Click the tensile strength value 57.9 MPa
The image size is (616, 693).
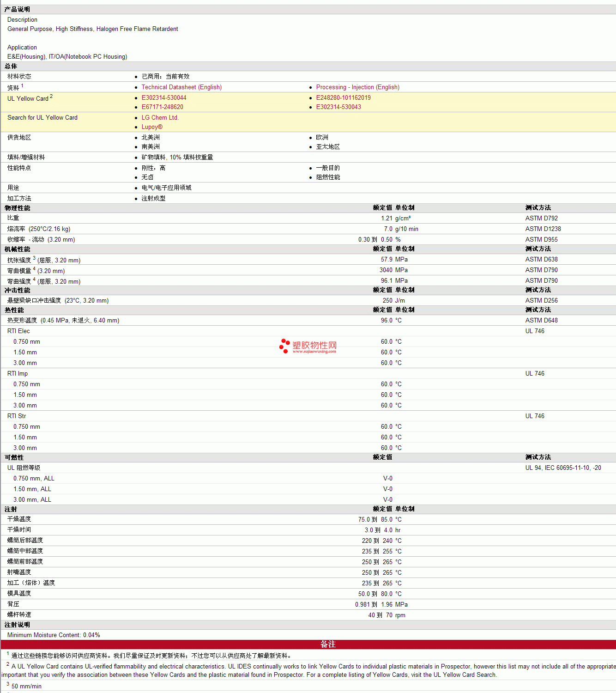(394, 259)
